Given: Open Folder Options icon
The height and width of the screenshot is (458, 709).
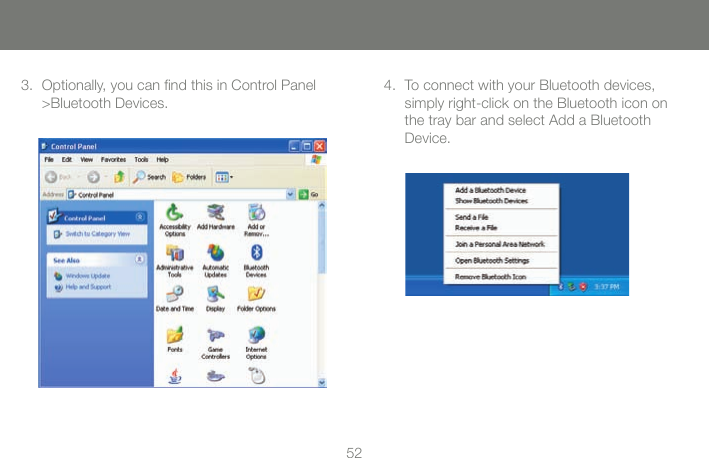Looking at the screenshot, I should (x=256, y=299).
